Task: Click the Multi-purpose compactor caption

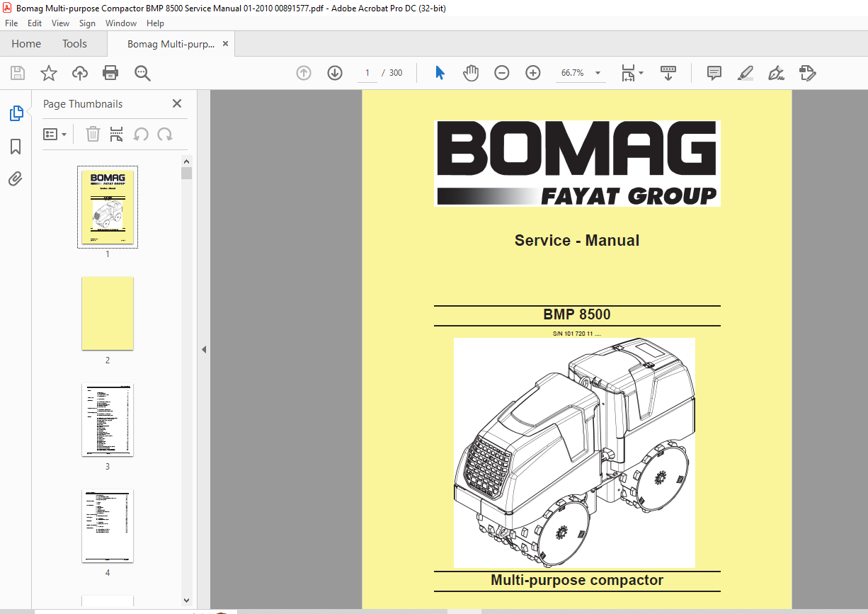Action: pos(577,580)
